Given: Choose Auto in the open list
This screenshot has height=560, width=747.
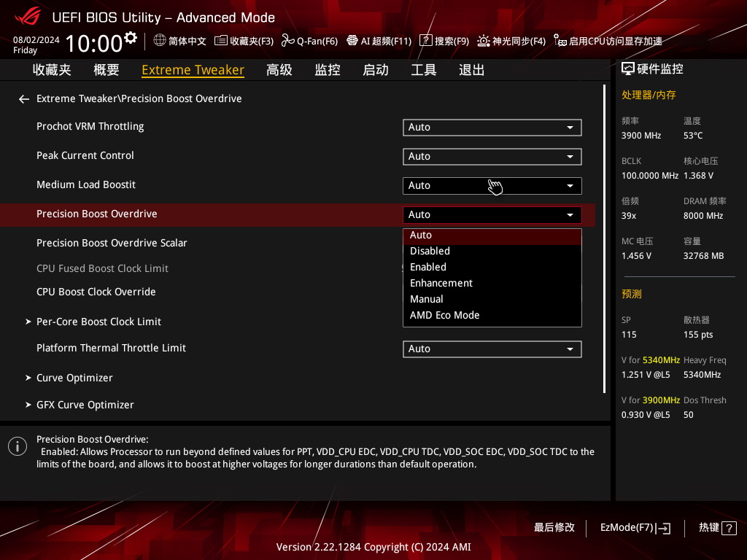Looking at the screenshot, I should click(x=492, y=236).
